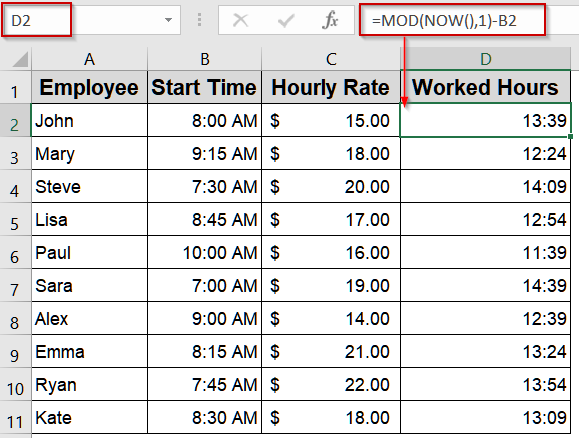Viewport: 579px width, 438px height.
Task: Click Paul's start time 10:00 AM
Action: pos(204,252)
